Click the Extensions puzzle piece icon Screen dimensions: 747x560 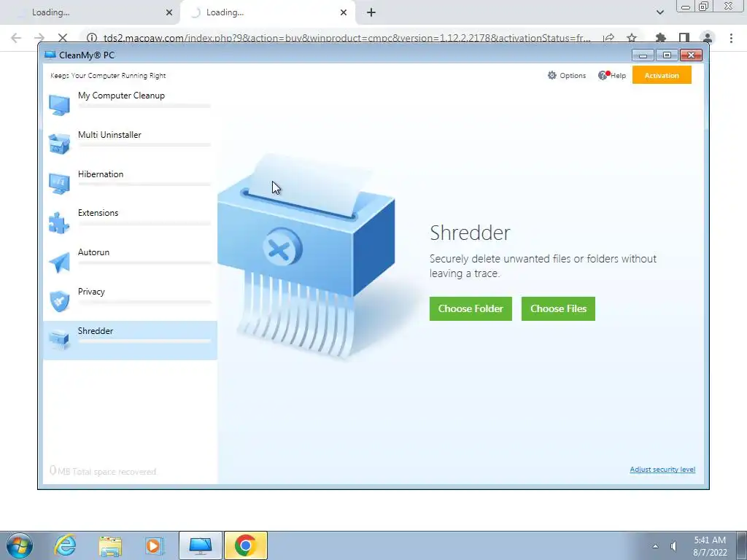pos(59,222)
